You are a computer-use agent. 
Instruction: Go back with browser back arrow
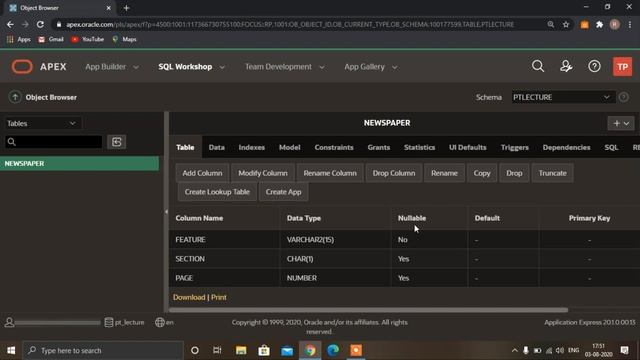coord(10,24)
